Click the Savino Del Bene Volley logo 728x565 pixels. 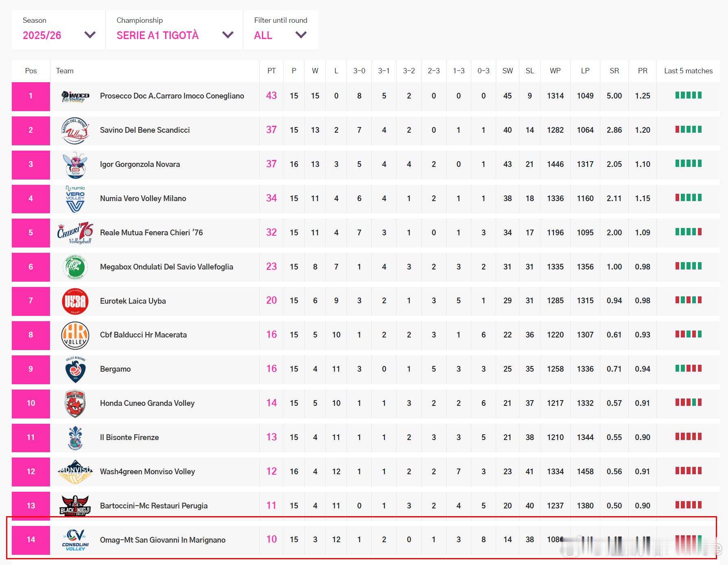tap(75, 131)
